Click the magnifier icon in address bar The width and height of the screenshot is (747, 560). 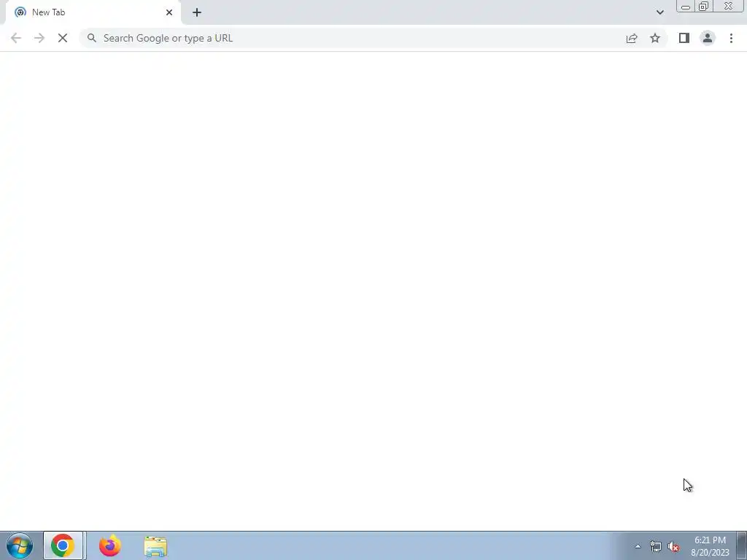tap(91, 38)
